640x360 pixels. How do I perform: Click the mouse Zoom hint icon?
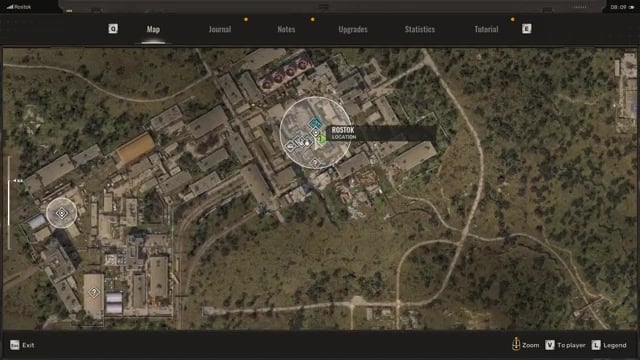[516, 344]
